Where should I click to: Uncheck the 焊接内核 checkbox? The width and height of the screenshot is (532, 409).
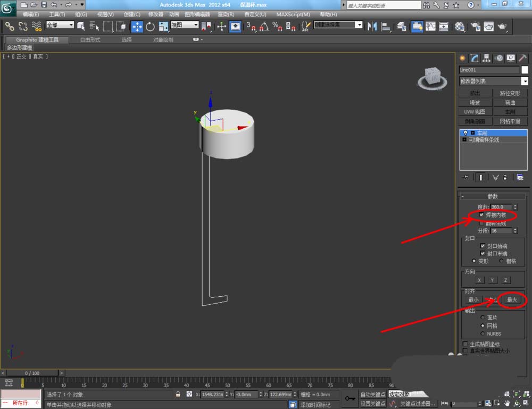pos(481,215)
